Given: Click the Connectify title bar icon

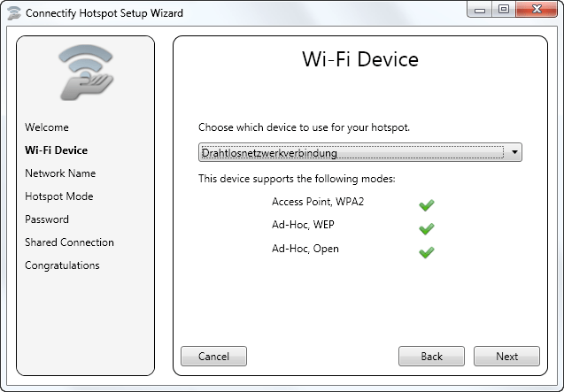Looking at the screenshot, I should coord(13,13).
